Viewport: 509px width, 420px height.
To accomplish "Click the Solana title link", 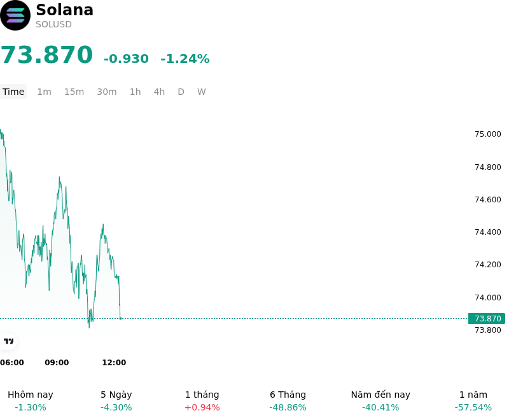I will click(65, 10).
